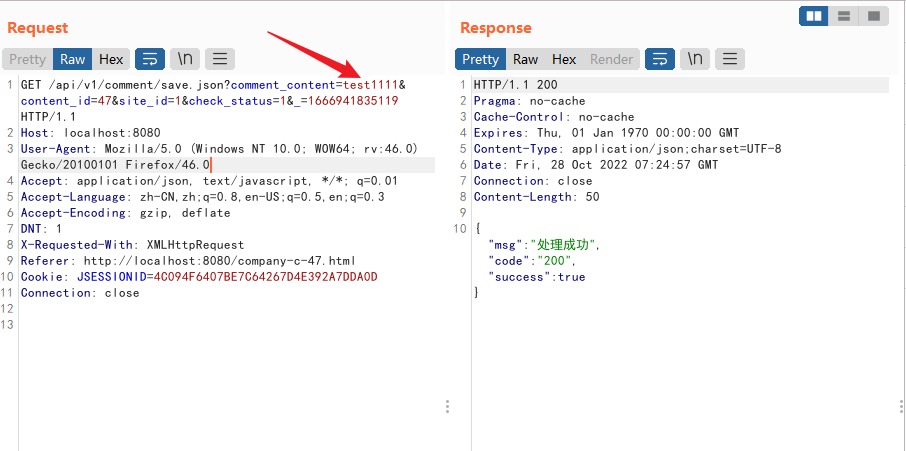Image resolution: width=906 pixels, height=451 pixels.
Task: Select combined tabbed layout icon
Action: click(874, 16)
